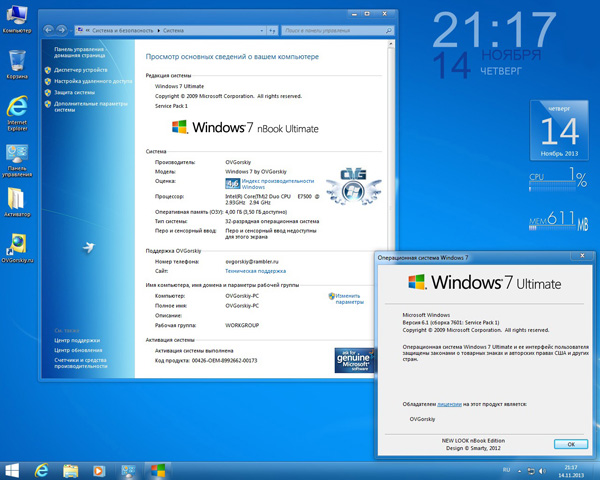600x480 pixels.
Task: Click product code 00426-OEM-8992662-00173
Action: [224, 361]
